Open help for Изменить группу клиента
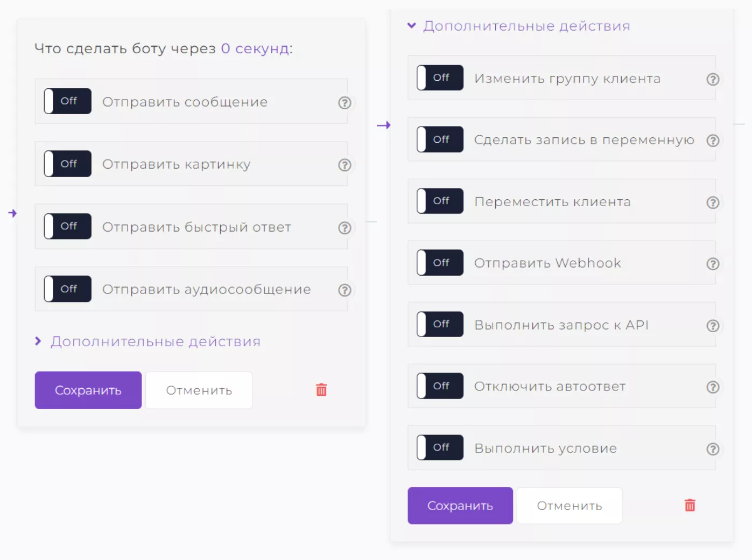The height and width of the screenshot is (560, 752). click(713, 79)
